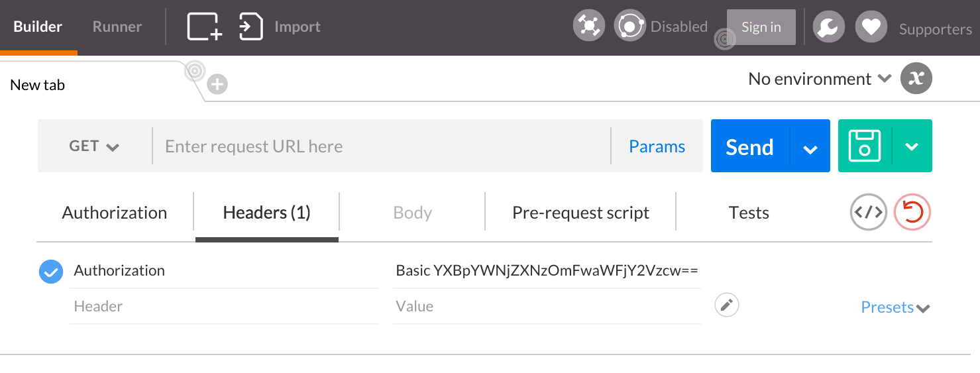
Task: Click the empty Header key field
Action: point(224,306)
